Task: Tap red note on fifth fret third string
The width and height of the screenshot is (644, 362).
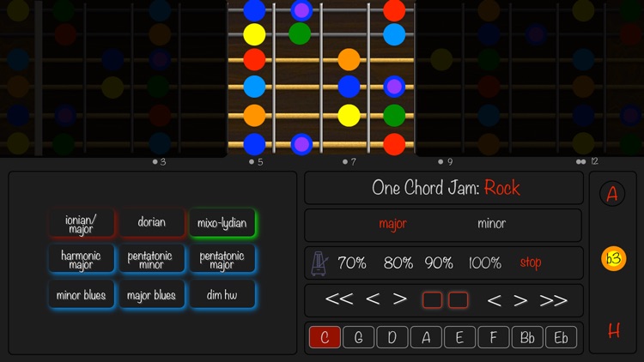Action: (x=254, y=59)
